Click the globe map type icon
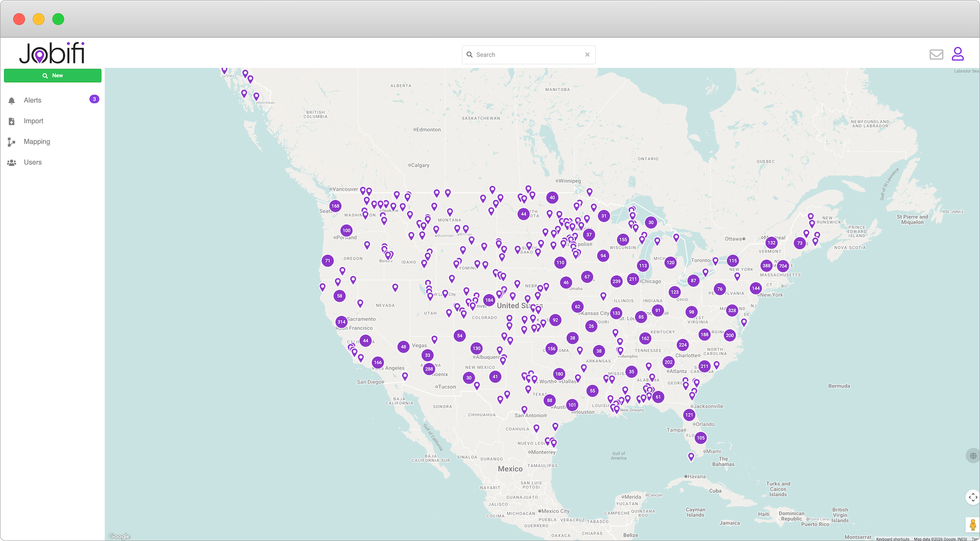980x541 pixels. click(x=973, y=456)
